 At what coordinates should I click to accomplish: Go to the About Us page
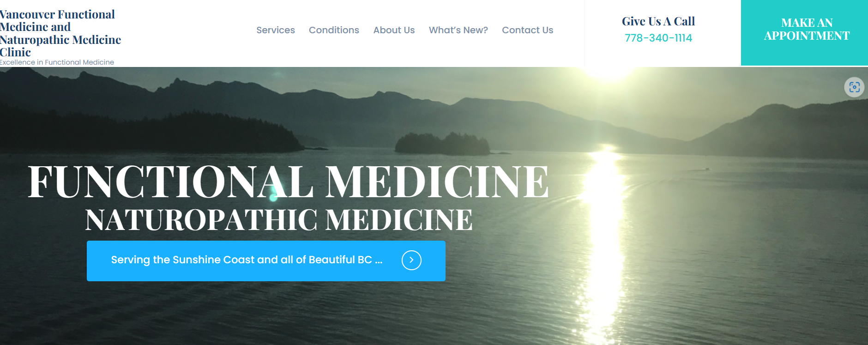[394, 30]
